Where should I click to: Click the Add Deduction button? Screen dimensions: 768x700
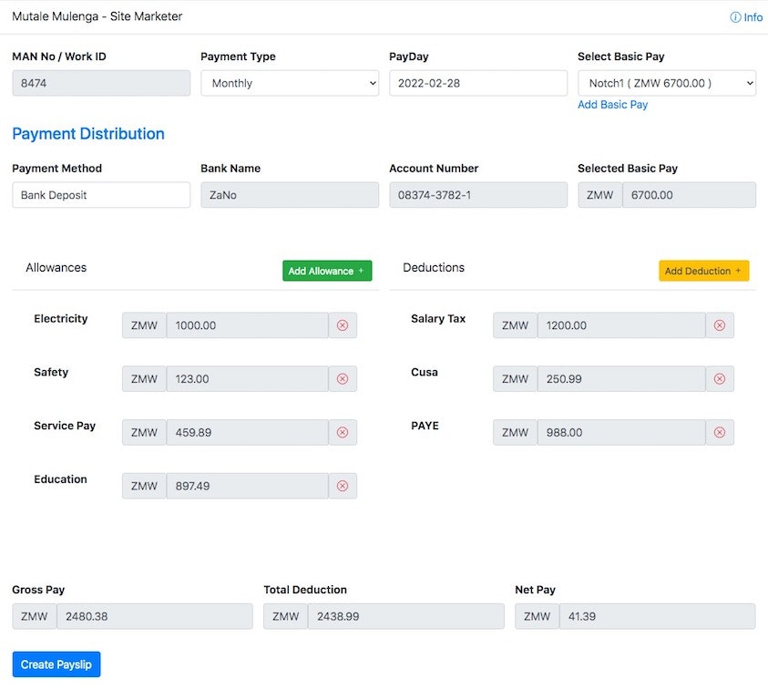704,271
